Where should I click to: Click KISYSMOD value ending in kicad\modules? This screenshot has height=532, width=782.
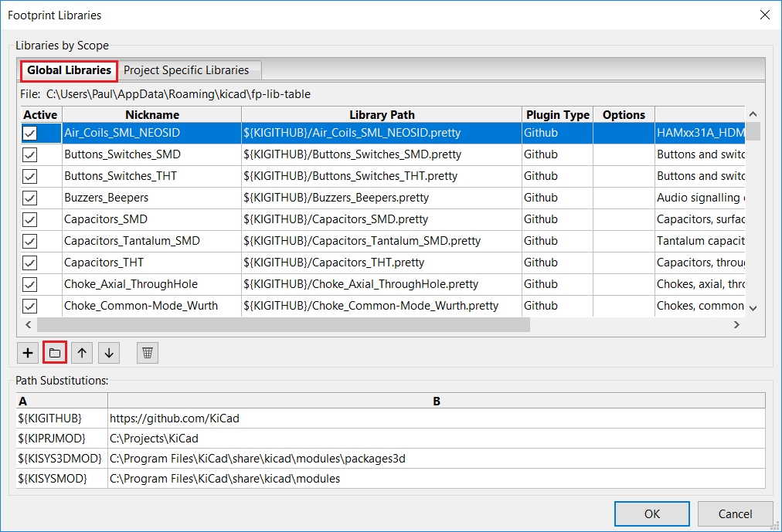(x=437, y=478)
